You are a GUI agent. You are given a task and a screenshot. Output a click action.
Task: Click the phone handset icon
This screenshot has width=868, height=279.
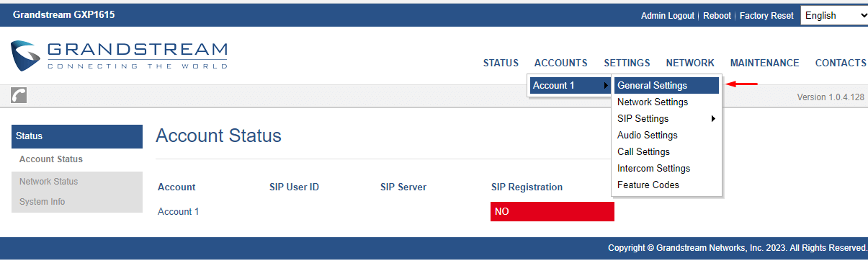coord(19,96)
